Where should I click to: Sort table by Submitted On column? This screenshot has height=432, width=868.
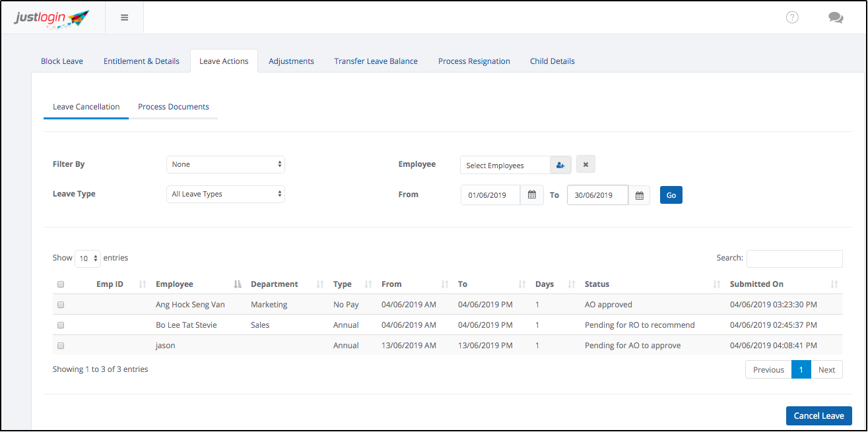click(834, 284)
